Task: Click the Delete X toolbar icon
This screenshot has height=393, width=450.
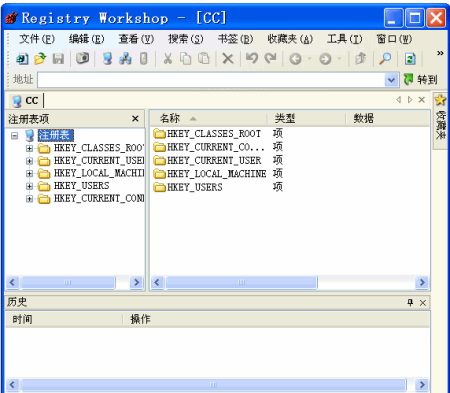Action: 228,59
